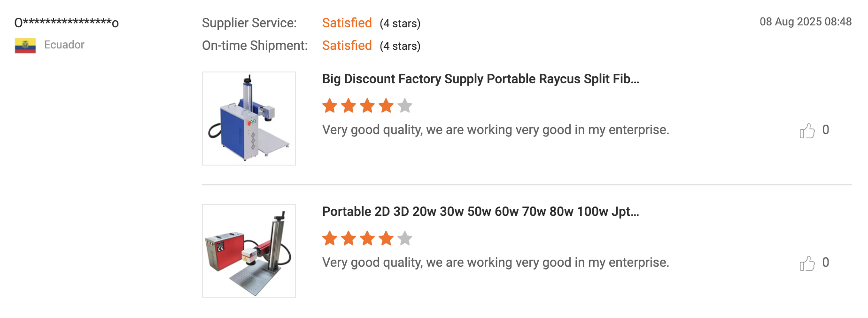Open the blue laser marker product image
The width and height of the screenshot is (868, 318).
pyautogui.click(x=249, y=119)
